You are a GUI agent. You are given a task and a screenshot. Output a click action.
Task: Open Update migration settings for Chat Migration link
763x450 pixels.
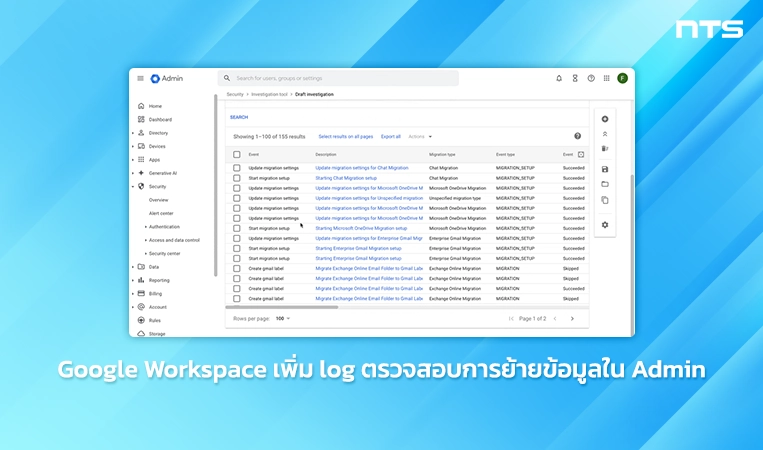pyautogui.click(x=362, y=168)
